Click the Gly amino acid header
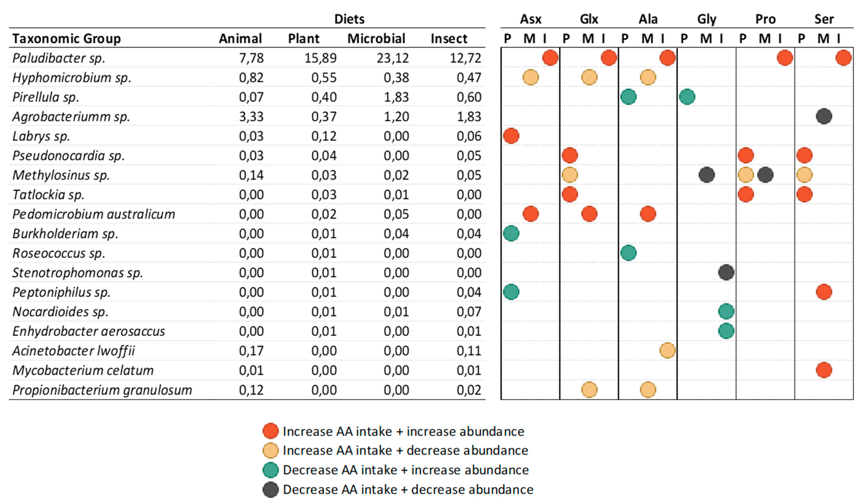The image size is (864, 504). [x=707, y=19]
